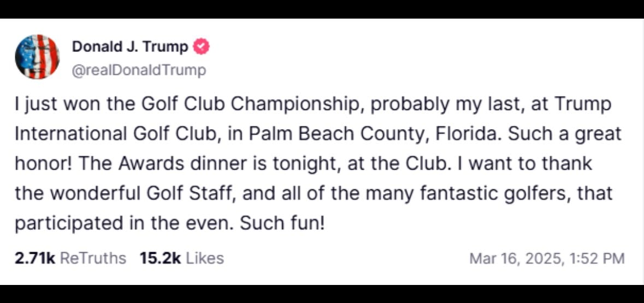Click the word Likes label
Screen dimensions: 644x303
205,258
